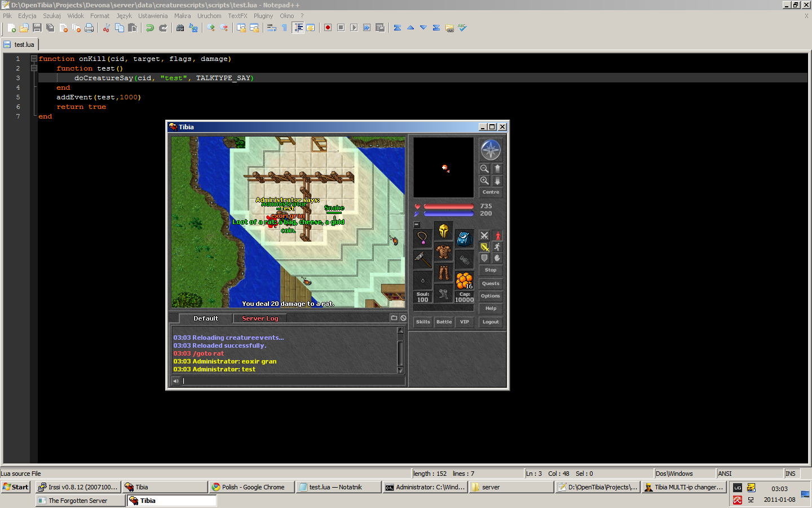Screen dimensions: 812x508
Task: Open the Quests button in Tibia
Action: [x=491, y=283]
